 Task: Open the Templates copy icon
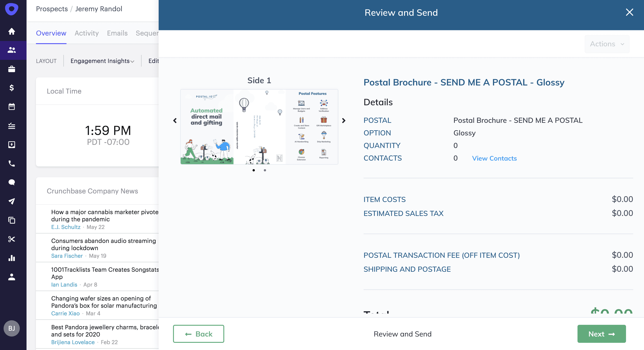click(x=11, y=220)
